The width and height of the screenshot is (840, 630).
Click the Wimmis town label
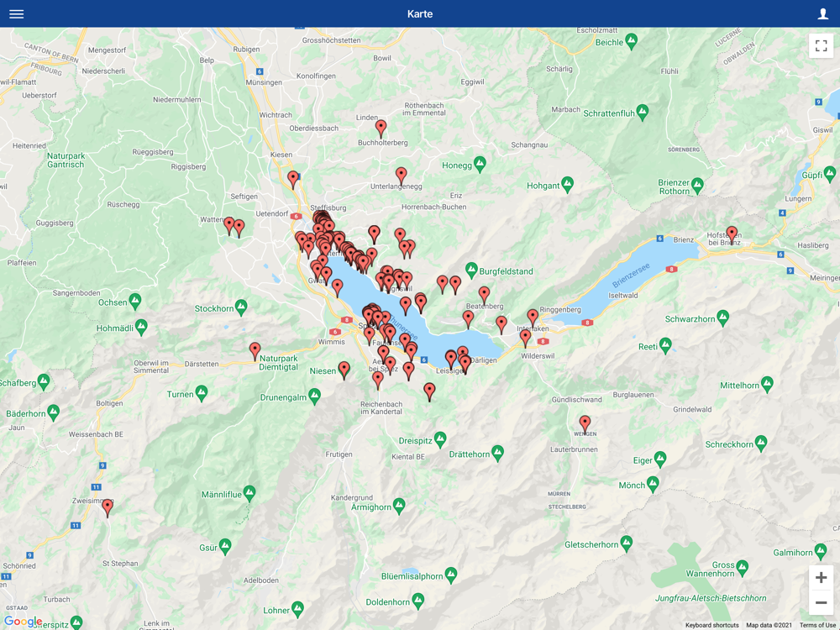click(x=332, y=342)
